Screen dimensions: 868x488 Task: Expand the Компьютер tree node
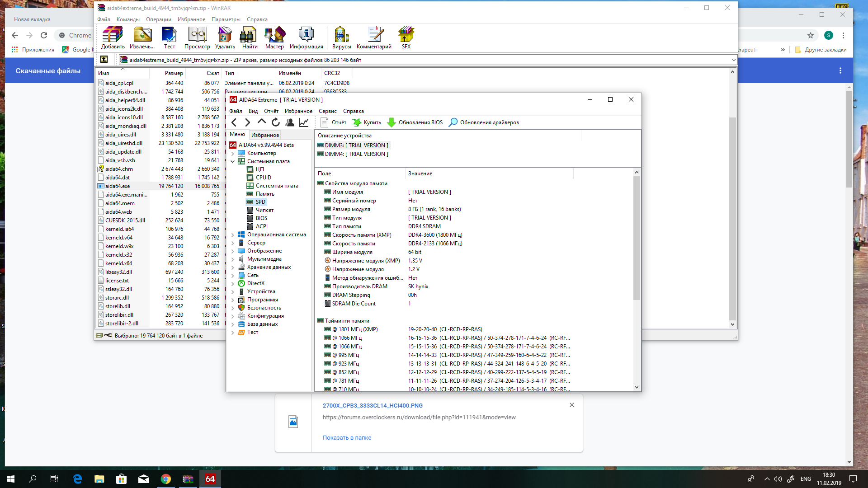pyautogui.click(x=233, y=153)
